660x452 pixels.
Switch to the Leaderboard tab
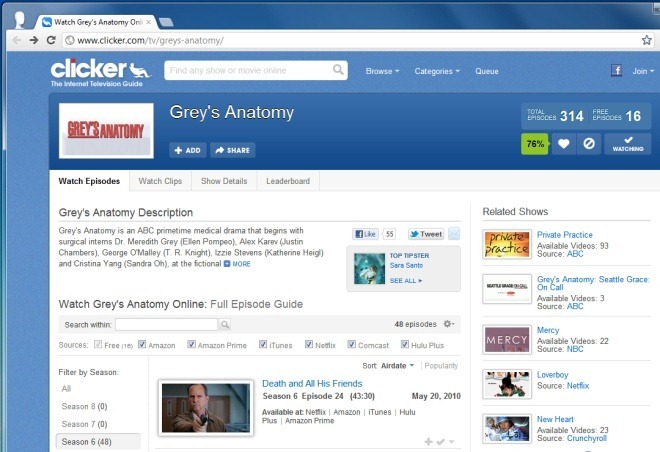(x=288, y=181)
